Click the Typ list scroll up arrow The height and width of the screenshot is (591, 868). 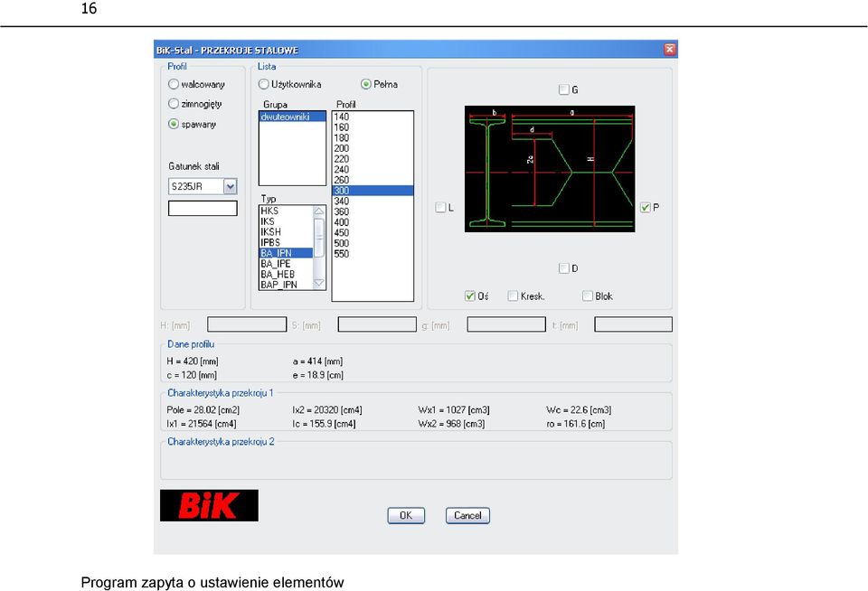pyautogui.click(x=319, y=211)
